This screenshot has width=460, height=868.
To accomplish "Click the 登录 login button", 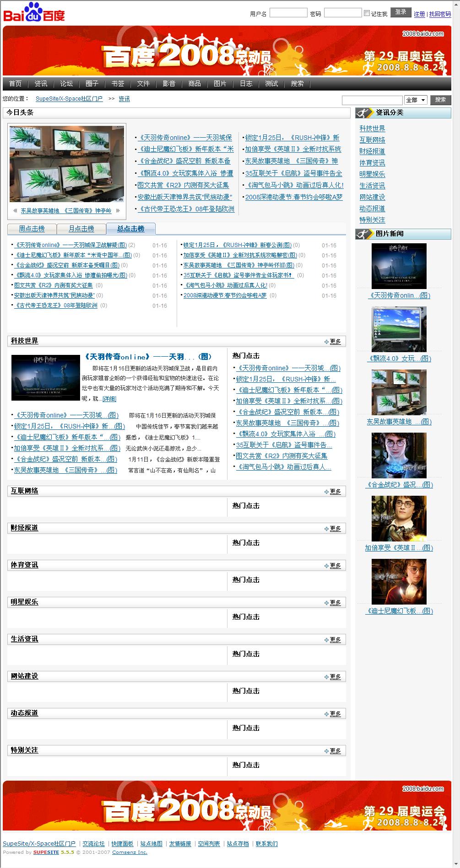I will tap(401, 12).
